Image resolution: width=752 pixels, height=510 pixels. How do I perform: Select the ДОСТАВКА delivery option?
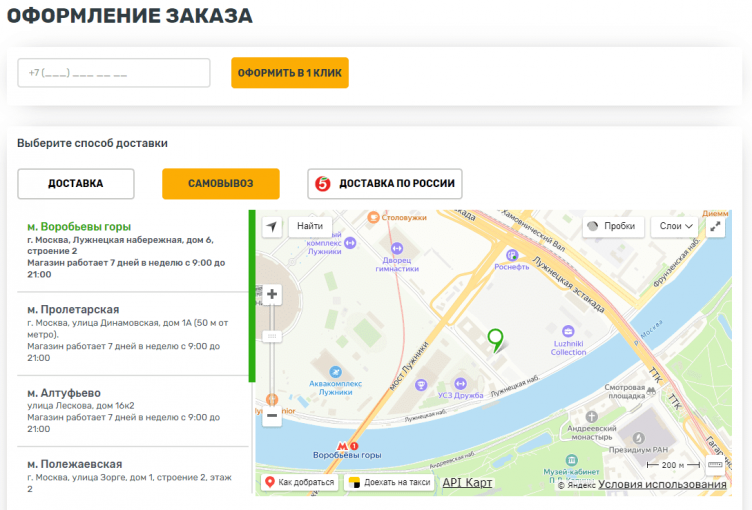pyautogui.click(x=76, y=184)
